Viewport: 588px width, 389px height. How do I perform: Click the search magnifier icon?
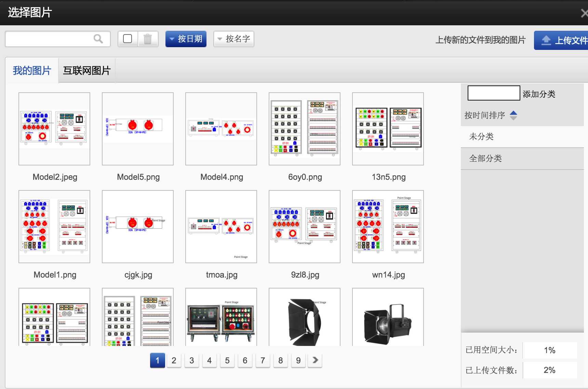click(x=98, y=39)
